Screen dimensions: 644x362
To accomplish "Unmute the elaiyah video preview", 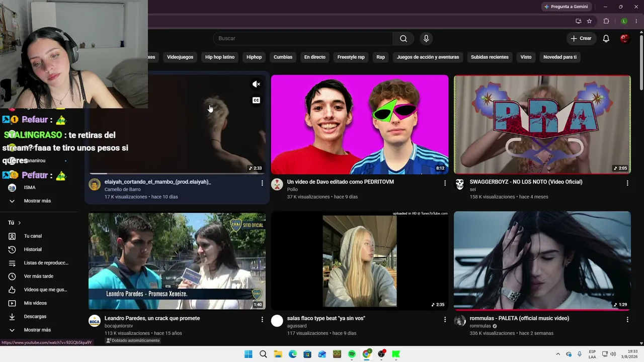I will coord(256,84).
